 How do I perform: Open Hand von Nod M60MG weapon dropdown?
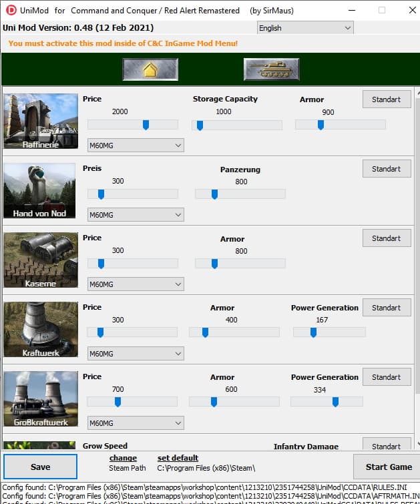click(136, 215)
